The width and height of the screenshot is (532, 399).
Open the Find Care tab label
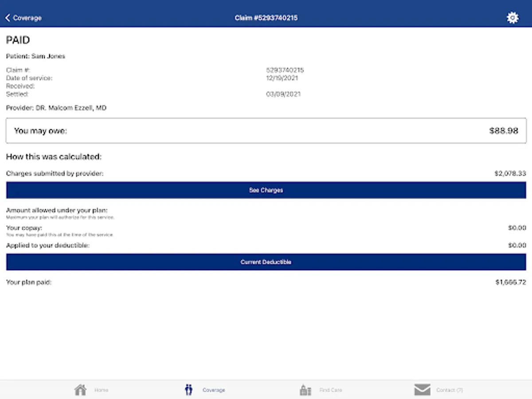point(331,390)
